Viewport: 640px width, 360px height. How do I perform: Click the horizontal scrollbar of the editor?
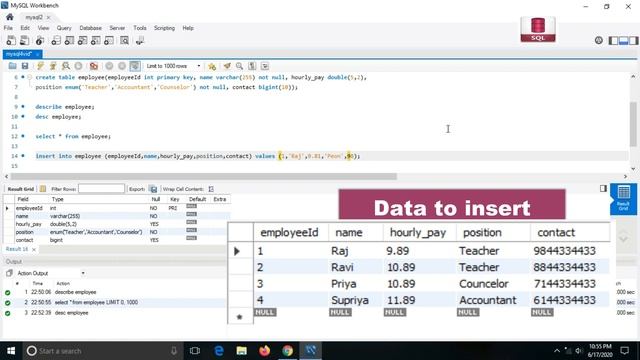[x=204, y=176]
